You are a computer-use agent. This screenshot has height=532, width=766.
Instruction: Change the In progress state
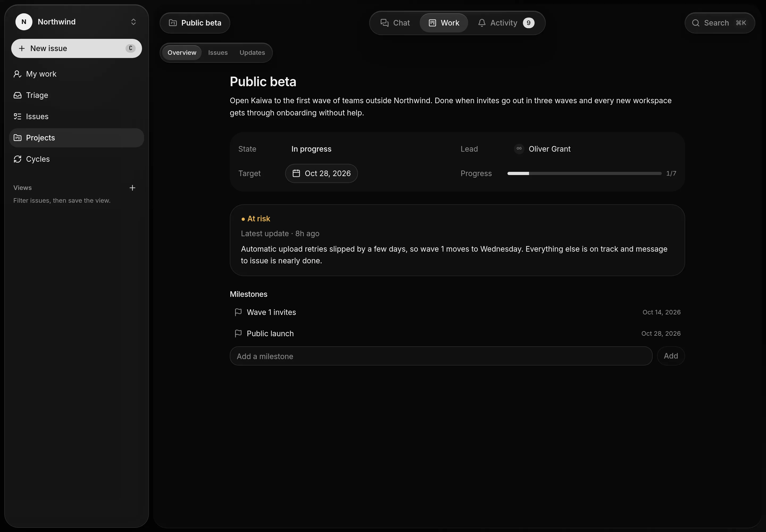pyautogui.click(x=311, y=149)
